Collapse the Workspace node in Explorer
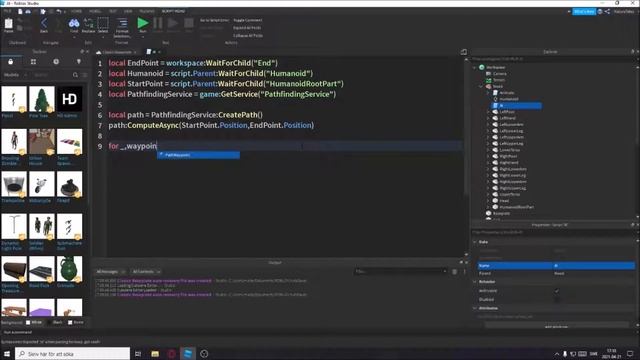 (475, 67)
